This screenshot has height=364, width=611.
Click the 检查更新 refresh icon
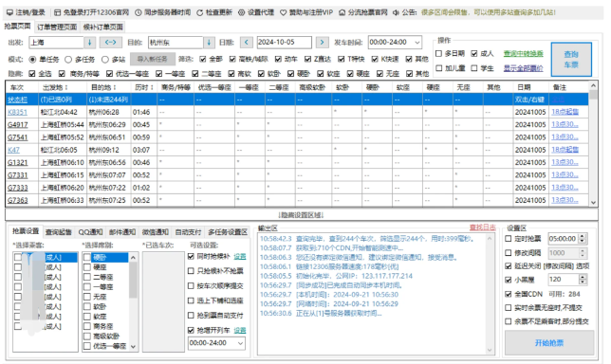pos(199,12)
